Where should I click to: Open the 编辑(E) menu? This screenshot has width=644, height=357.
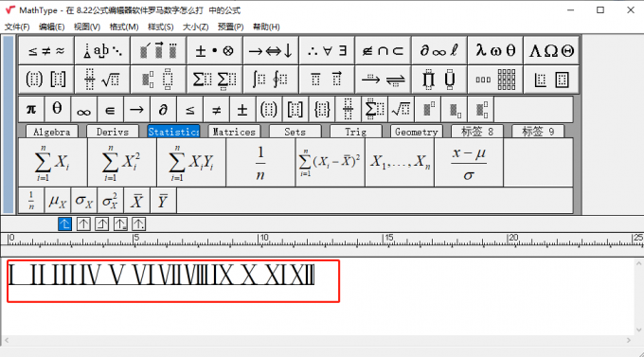point(52,27)
